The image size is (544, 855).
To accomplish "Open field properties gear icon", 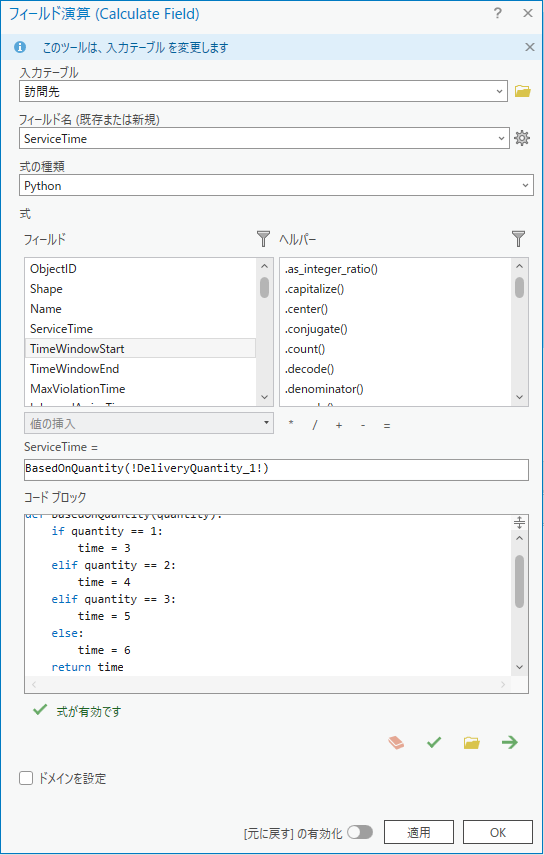I will coord(522,139).
